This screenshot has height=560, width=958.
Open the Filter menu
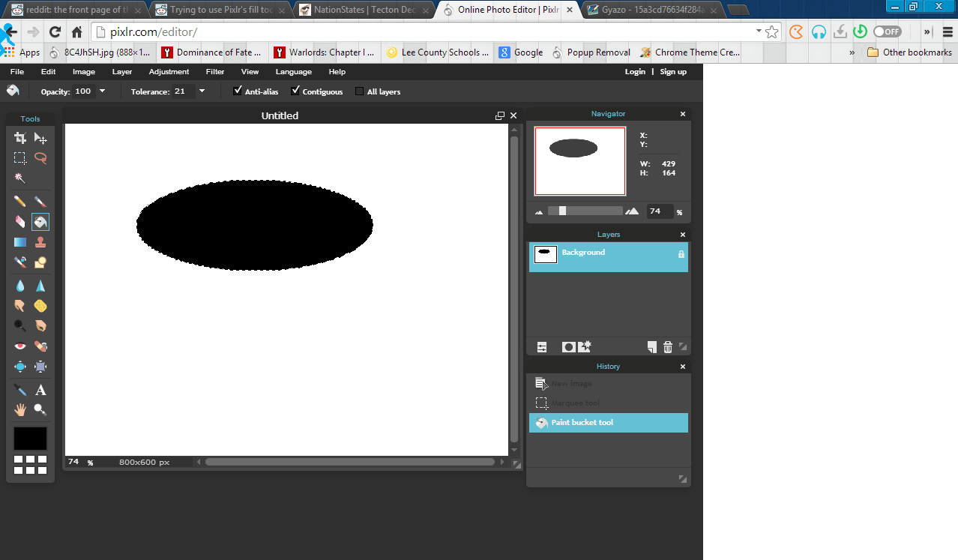click(214, 71)
